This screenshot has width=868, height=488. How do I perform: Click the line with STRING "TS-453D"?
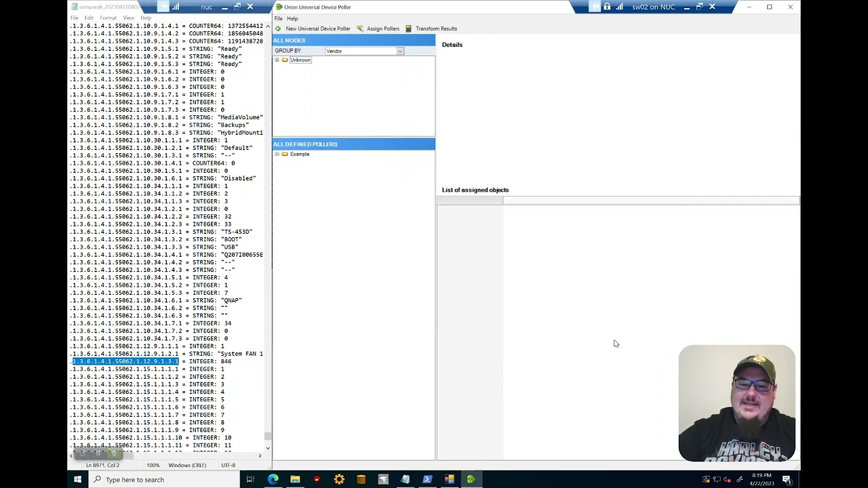(161, 232)
